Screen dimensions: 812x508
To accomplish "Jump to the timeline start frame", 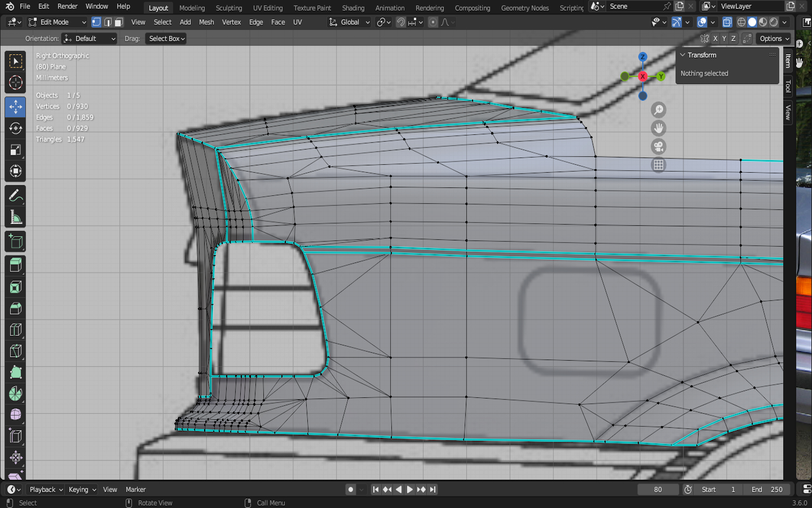I will point(376,489).
